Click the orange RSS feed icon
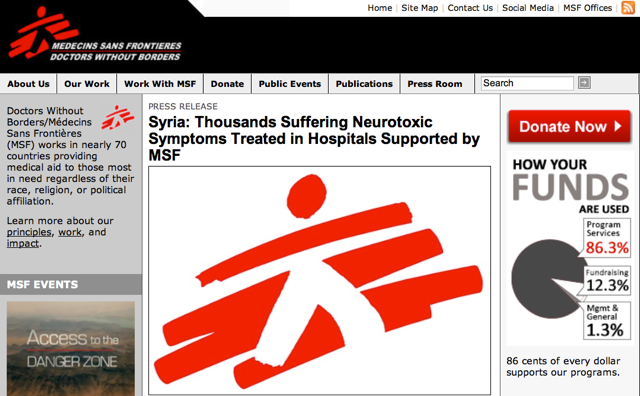Viewport: 640px width, 396px height. [628, 7]
